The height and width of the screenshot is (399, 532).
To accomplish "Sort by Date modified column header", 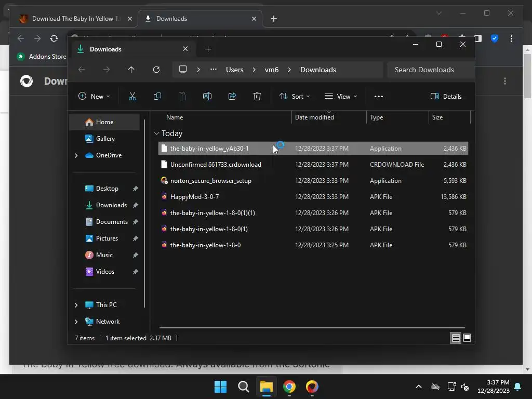I will 314,117.
